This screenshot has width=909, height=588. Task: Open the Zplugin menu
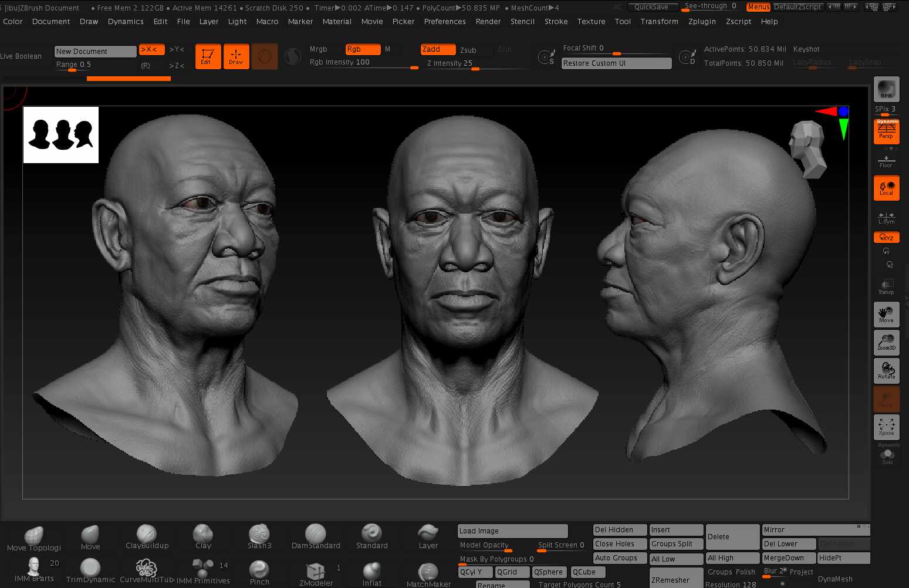702,22
